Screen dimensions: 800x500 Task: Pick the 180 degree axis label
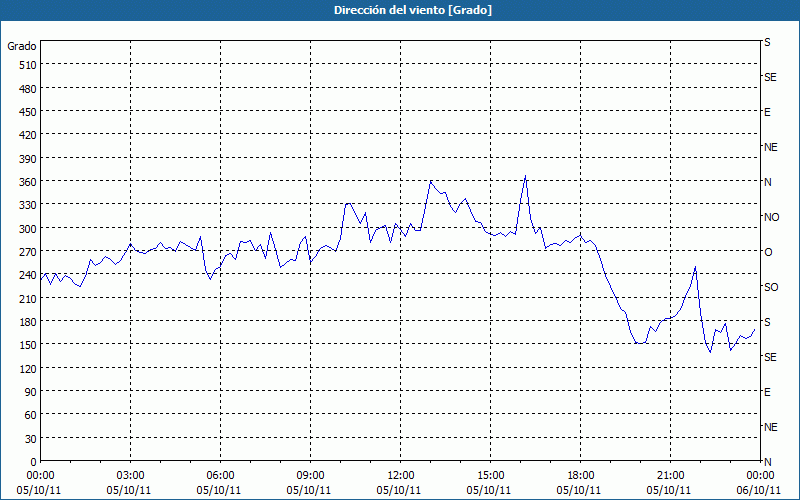point(28,322)
